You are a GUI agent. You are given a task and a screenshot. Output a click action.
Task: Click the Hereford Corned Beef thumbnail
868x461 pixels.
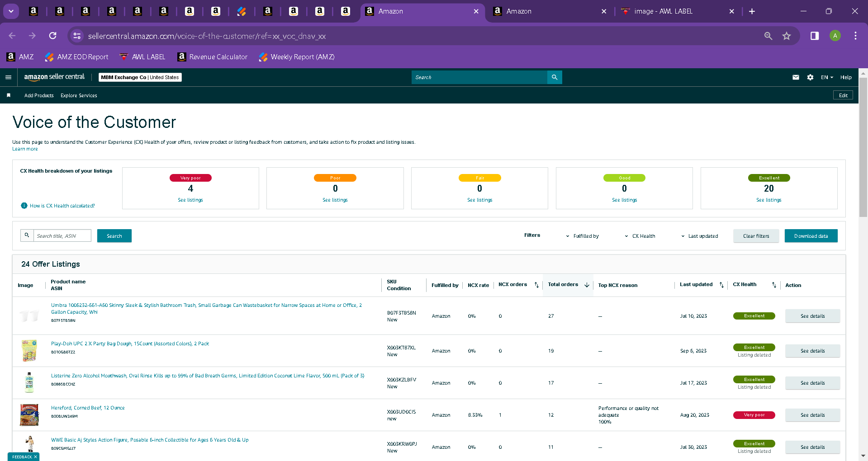pyautogui.click(x=29, y=415)
